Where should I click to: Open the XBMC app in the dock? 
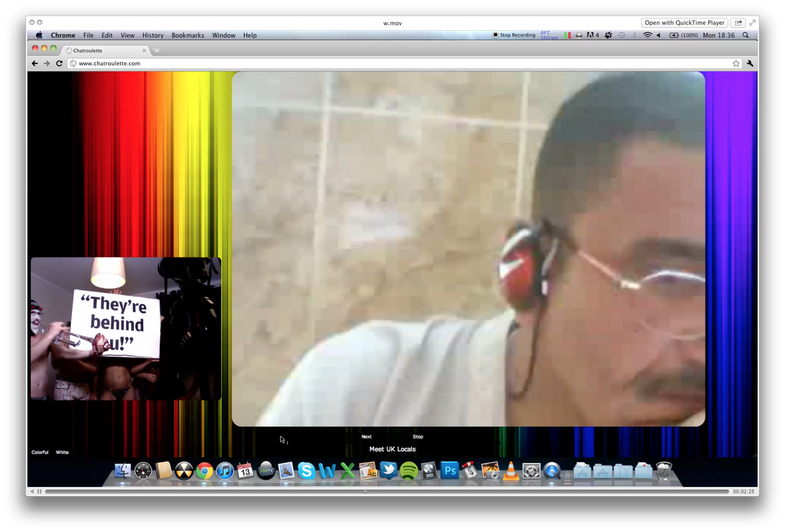(266, 471)
